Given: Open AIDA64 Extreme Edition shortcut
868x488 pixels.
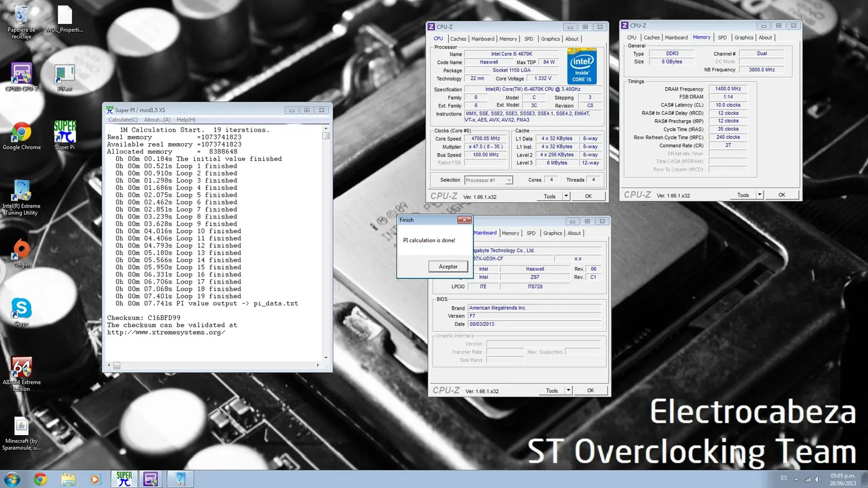Looking at the screenshot, I should point(21,374).
